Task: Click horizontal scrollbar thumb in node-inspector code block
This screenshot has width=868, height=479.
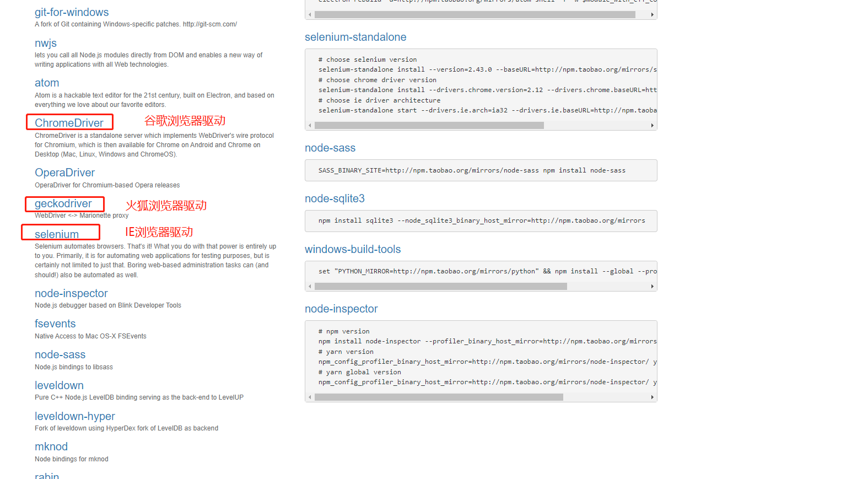Action: 439,397
